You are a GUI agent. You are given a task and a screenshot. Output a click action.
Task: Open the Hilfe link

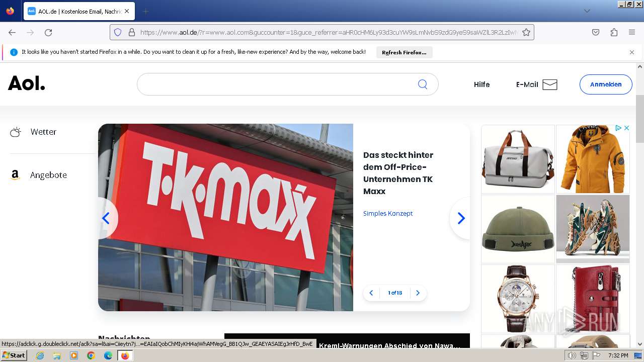[481, 84]
